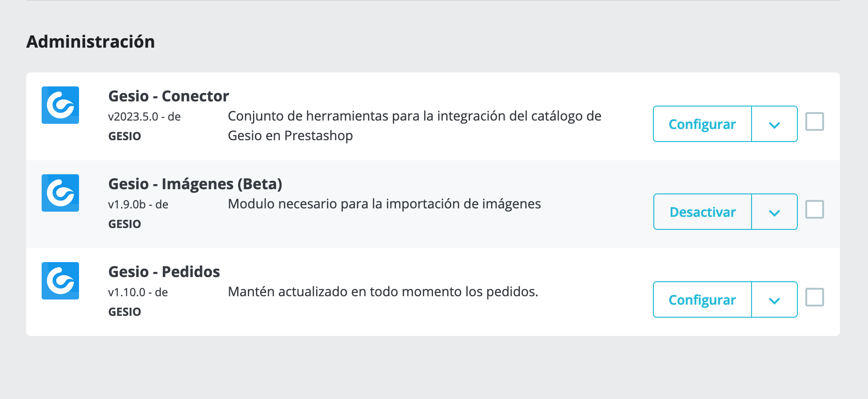Configure the Gesio - Conector module
Viewport: 868px width, 399px height.
[702, 124]
